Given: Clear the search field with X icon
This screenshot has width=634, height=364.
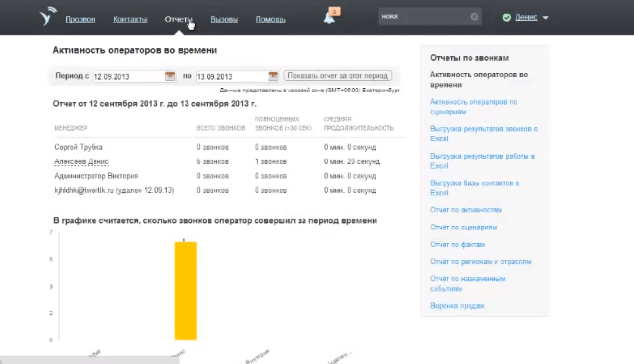Looking at the screenshot, I should [474, 17].
